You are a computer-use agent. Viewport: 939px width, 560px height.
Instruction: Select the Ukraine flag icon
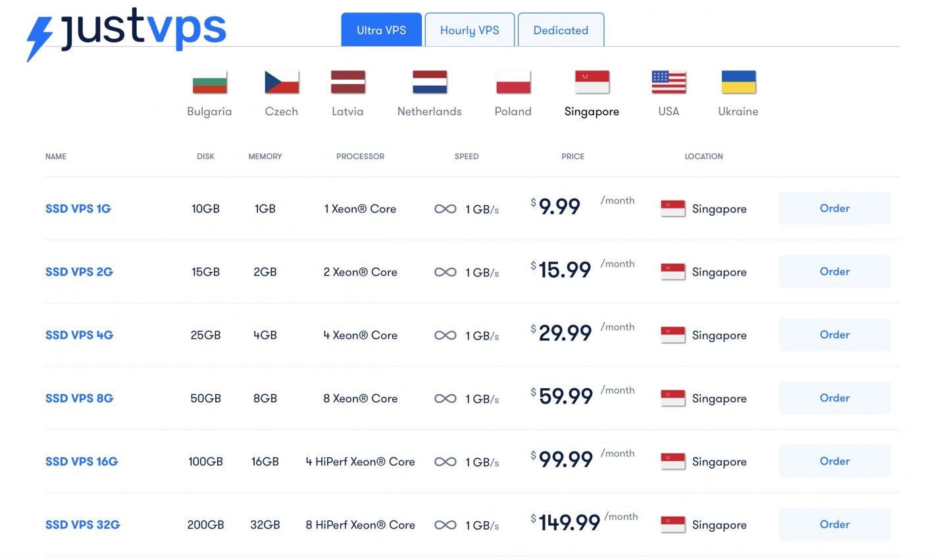pos(738,82)
